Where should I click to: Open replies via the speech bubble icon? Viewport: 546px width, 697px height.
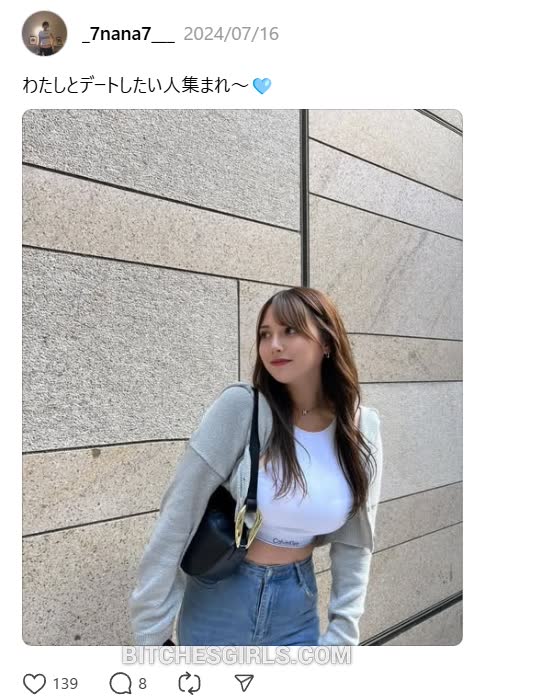click(x=120, y=683)
